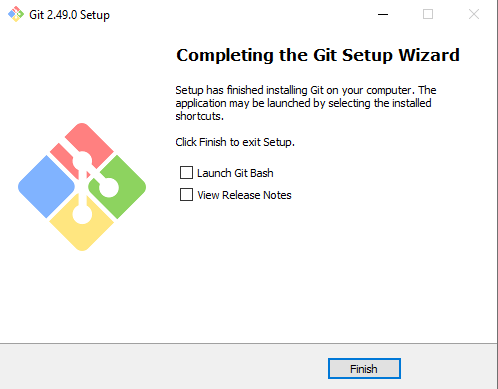This screenshot has height=389, width=498.
Task: Click the white branch node in the yellow tile
Action: point(82,214)
